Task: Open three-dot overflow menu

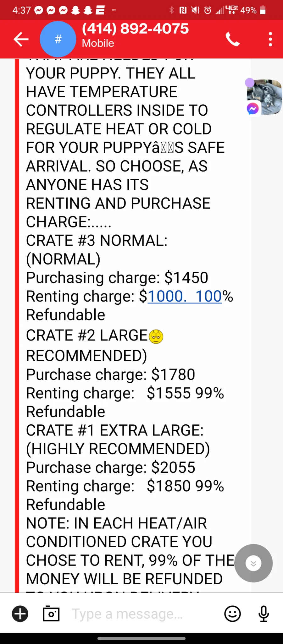Action: tap(270, 39)
